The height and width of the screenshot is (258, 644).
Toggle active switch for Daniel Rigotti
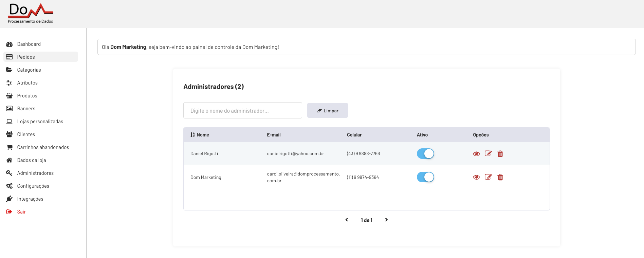click(425, 154)
